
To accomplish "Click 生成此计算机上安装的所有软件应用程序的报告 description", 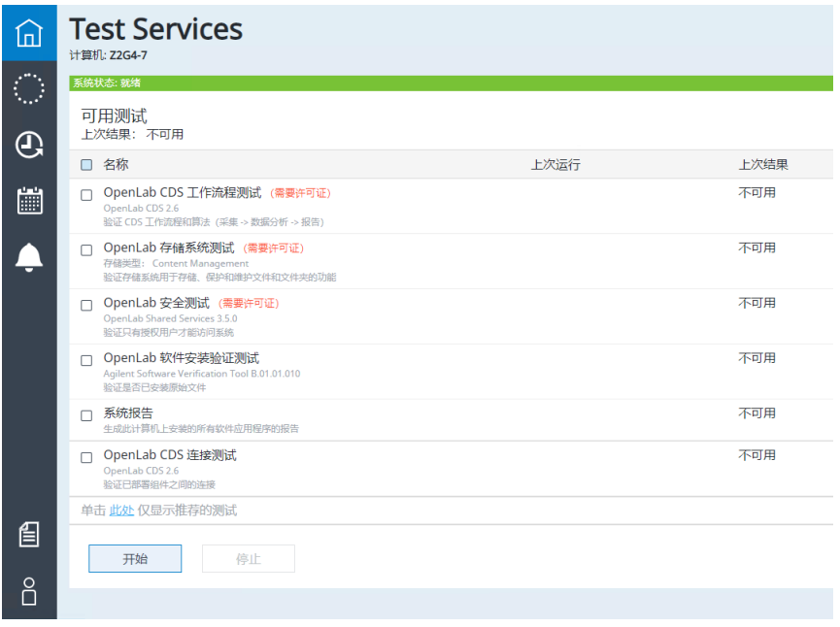I will (201, 429).
